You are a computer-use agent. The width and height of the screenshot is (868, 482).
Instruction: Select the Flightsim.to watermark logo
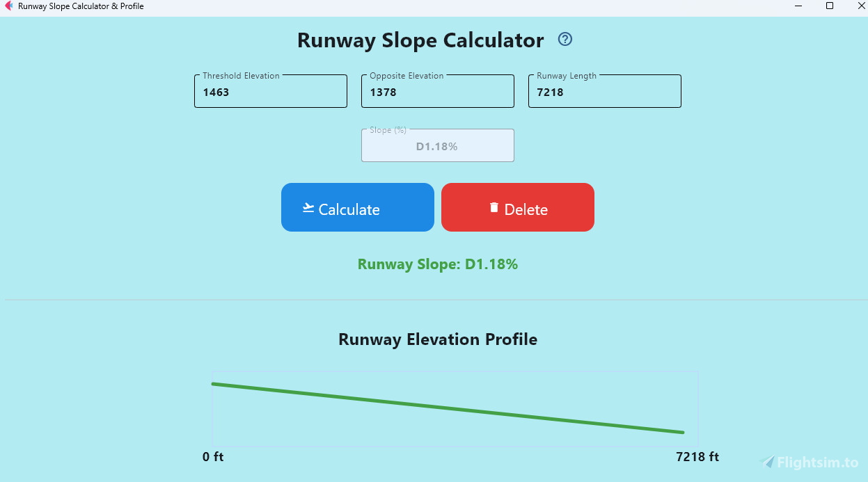[766, 462]
